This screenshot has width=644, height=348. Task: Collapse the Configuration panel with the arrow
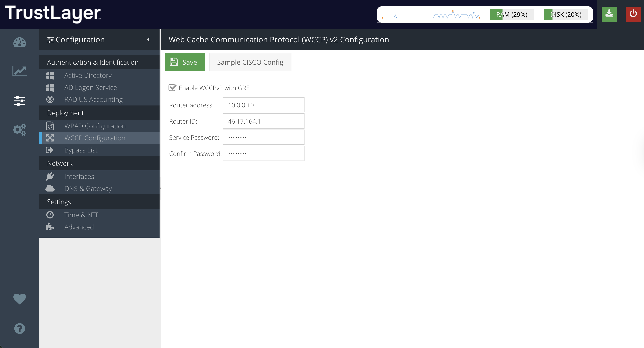(x=148, y=39)
